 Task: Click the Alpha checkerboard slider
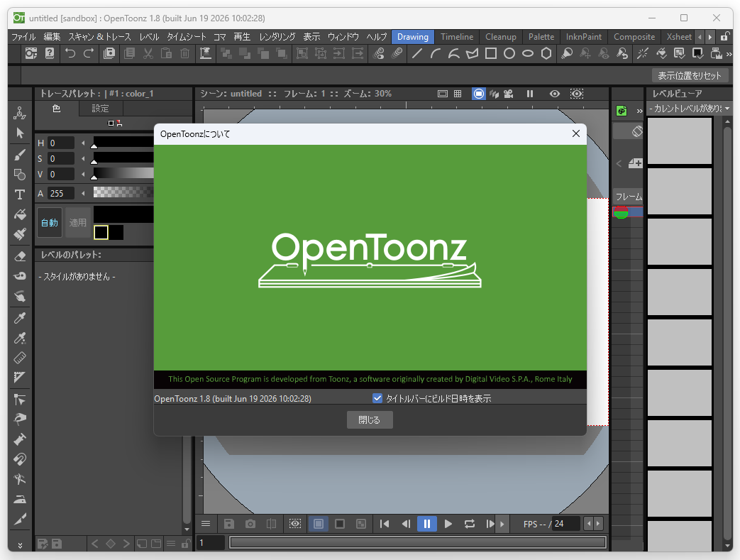click(123, 192)
